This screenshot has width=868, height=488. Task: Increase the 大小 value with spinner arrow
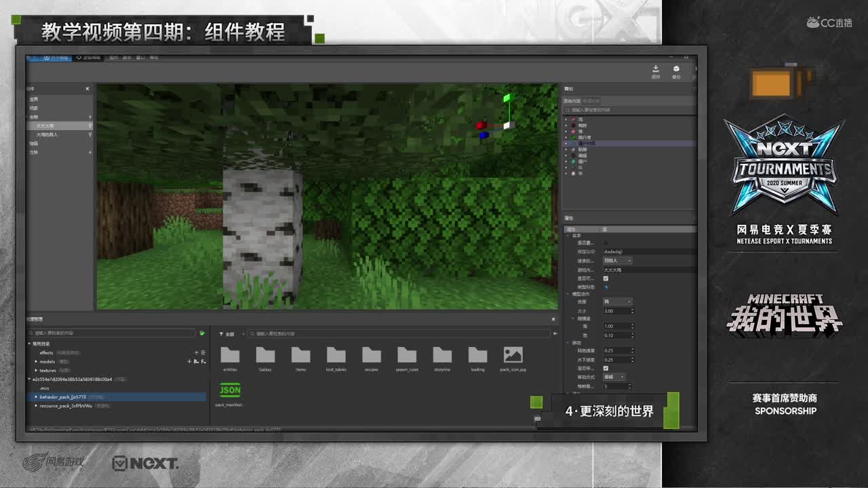point(632,309)
